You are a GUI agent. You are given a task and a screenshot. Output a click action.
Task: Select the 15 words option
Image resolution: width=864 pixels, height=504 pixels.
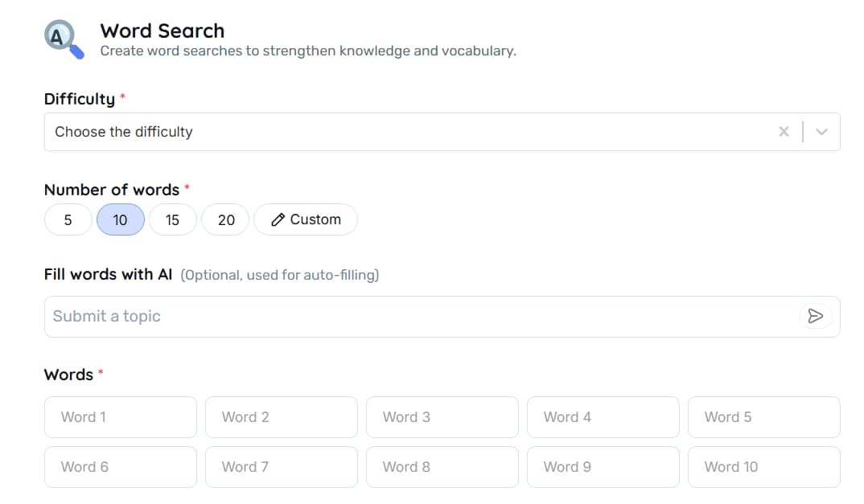click(172, 219)
